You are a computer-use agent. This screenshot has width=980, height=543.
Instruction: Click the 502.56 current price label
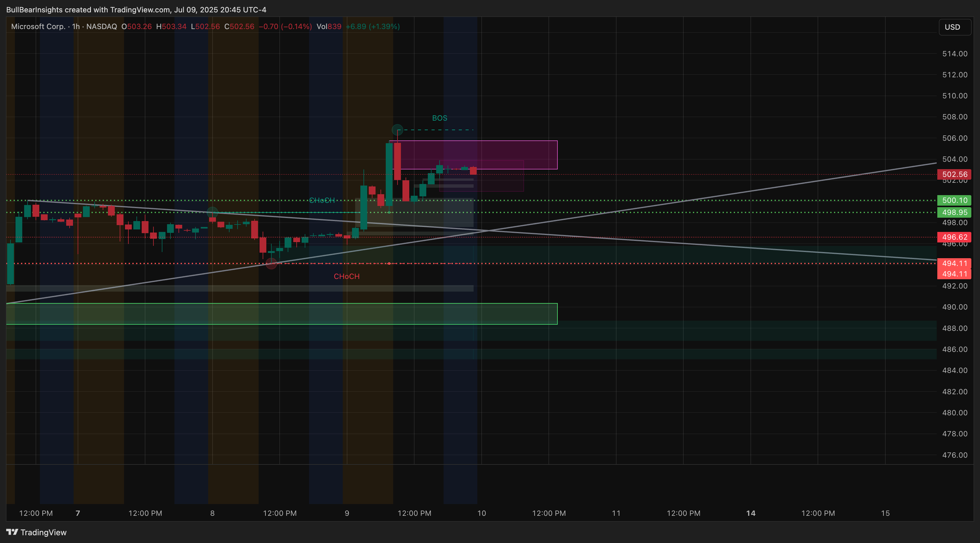click(x=954, y=174)
